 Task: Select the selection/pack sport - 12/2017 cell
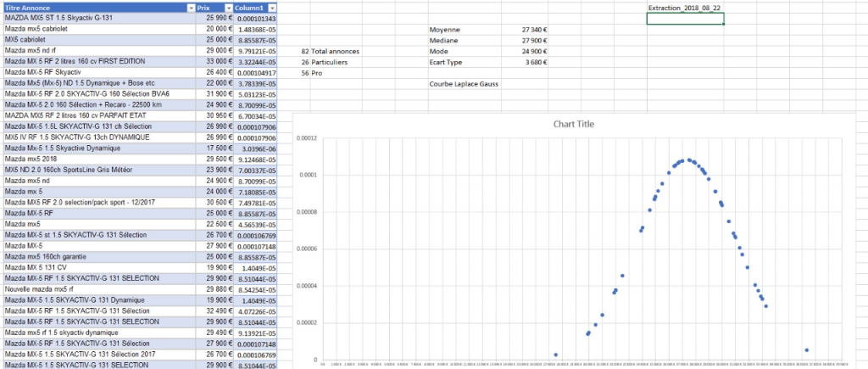pyautogui.click(x=99, y=203)
